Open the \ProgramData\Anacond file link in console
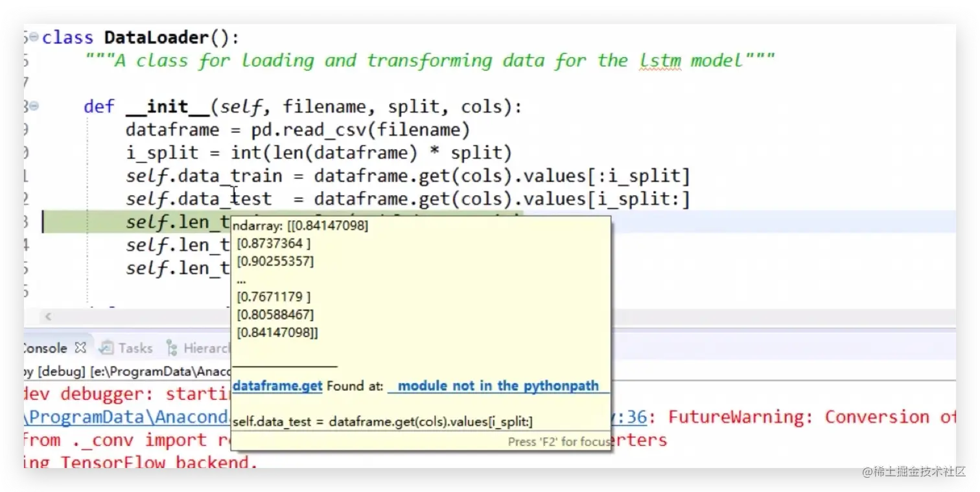The height and width of the screenshot is (492, 980). click(x=126, y=417)
